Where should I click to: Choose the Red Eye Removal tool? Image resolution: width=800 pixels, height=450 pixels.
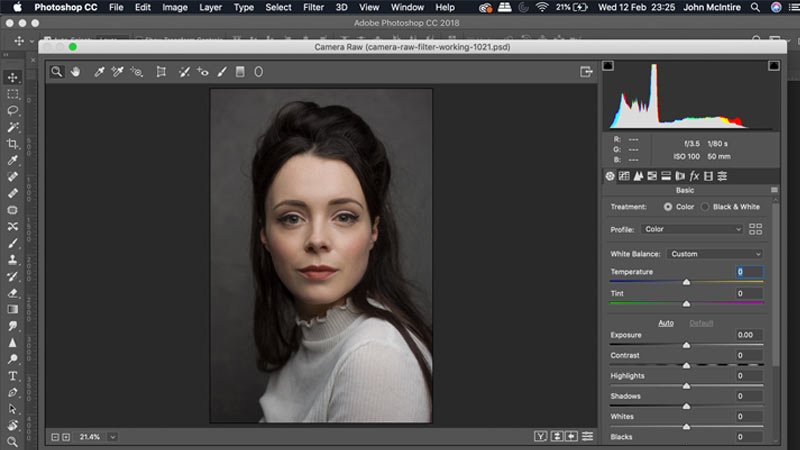(203, 72)
